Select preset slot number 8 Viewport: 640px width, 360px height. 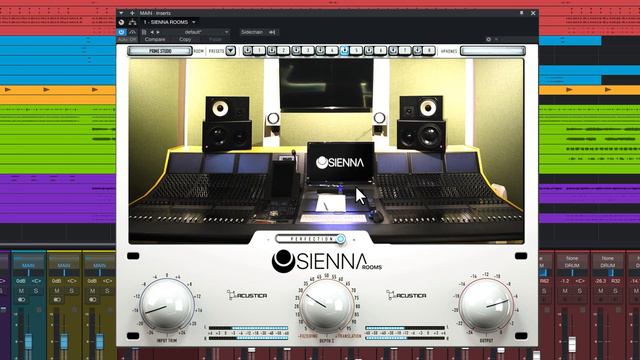(429, 51)
